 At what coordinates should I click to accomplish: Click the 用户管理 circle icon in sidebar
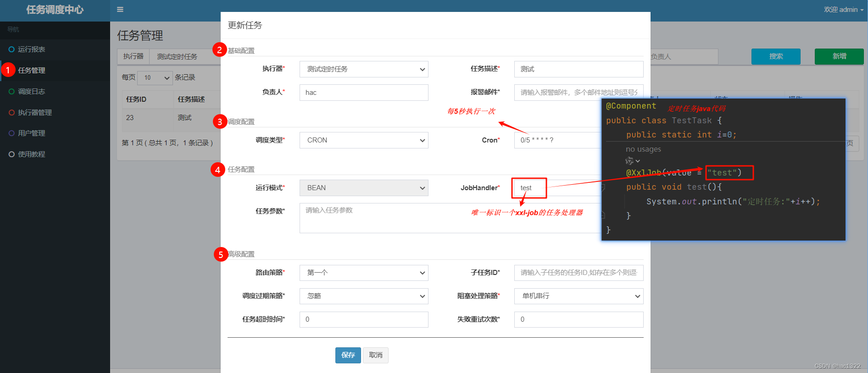(11, 133)
